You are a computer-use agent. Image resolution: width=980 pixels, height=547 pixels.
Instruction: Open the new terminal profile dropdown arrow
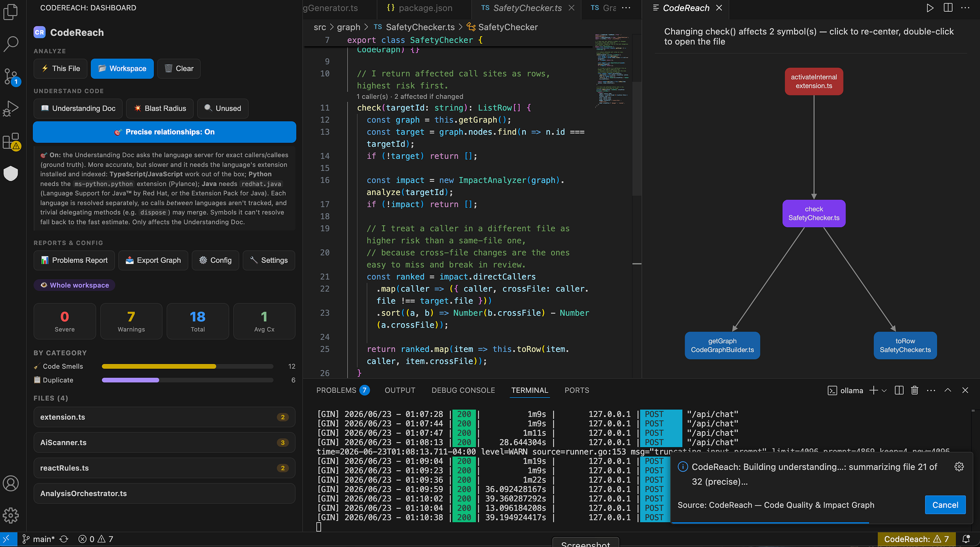(884, 391)
